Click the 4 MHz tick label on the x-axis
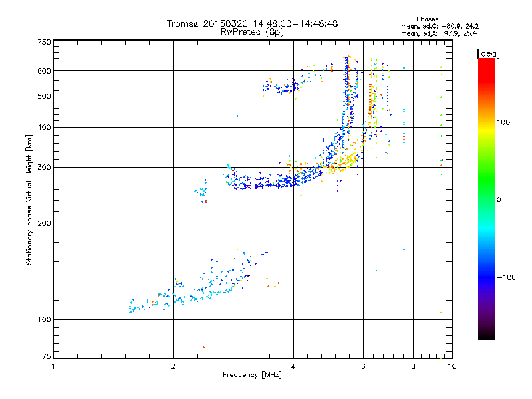 tap(293, 366)
